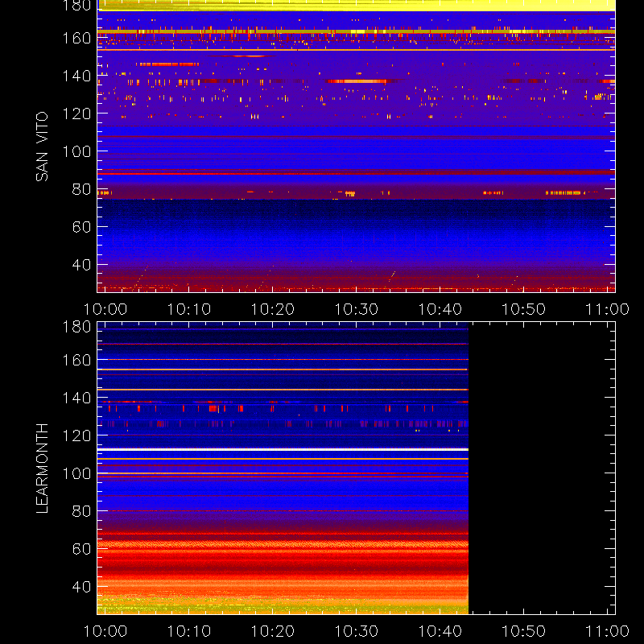The image size is (644, 644).
Task: Select the 140 tick on San Vito axis
Action: (x=76, y=76)
